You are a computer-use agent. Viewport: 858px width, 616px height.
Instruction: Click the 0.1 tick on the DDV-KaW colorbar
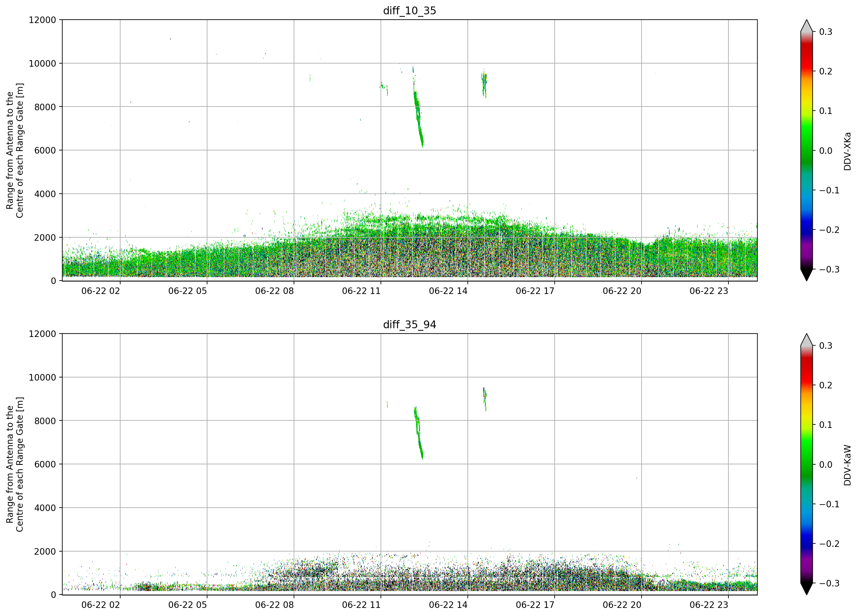click(826, 425)
